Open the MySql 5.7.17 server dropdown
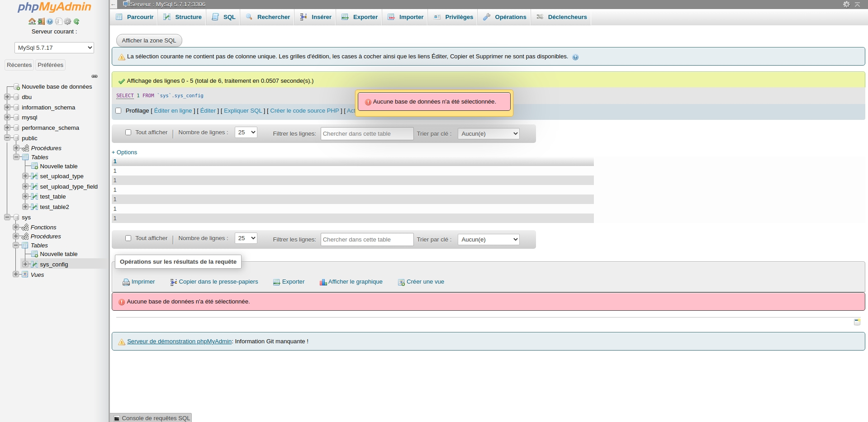Image resolution: width=868 pixels, height=422 pixels. pyautogui.click(x=54, y=47)
